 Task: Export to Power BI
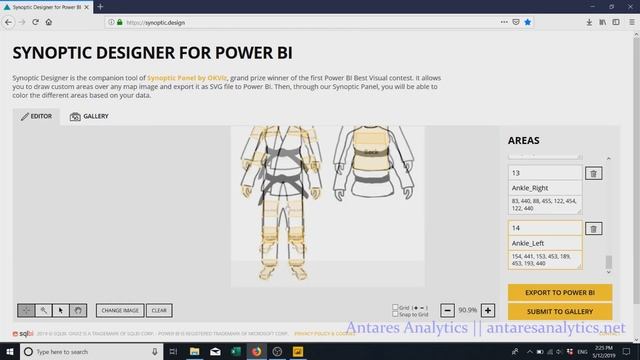(x=560, y=293)
